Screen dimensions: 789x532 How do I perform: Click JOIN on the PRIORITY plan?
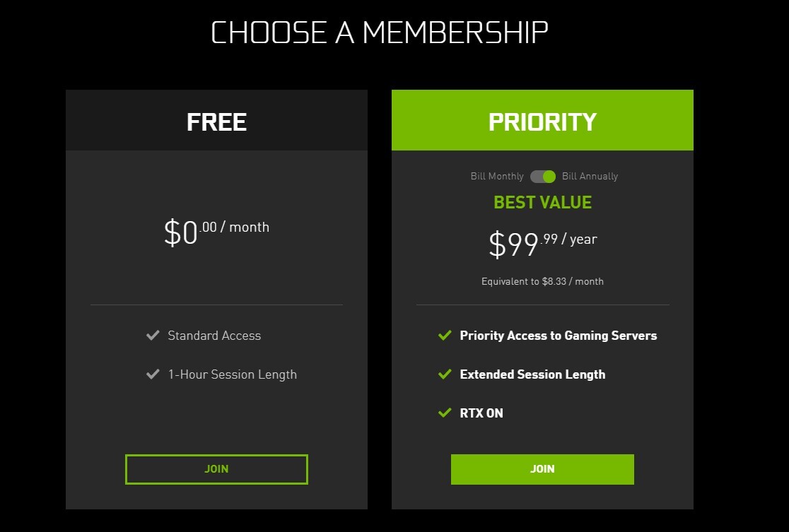click(x=542, y=468)
